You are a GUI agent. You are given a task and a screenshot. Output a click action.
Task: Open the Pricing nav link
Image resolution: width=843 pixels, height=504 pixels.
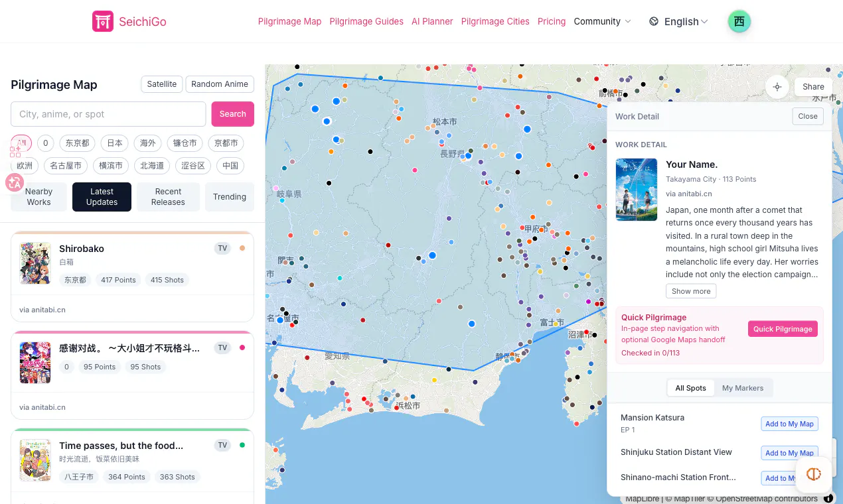(x=552, y=21)
